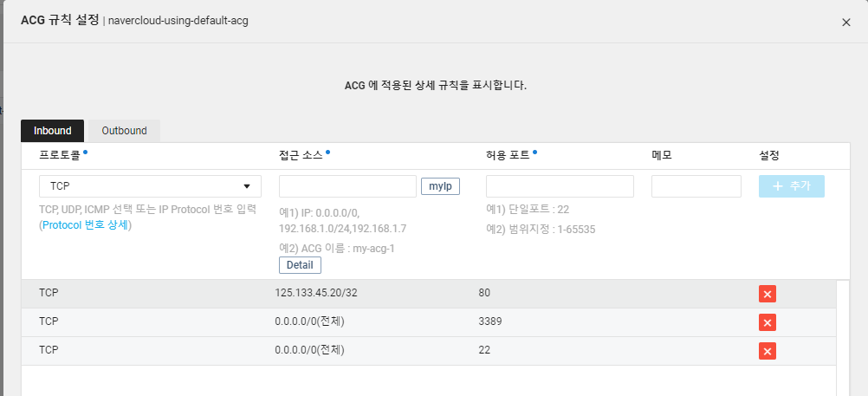This screenshot has height=396, width=868.
Task: Click the 허용 포트 column header
Action: point(508,156)
